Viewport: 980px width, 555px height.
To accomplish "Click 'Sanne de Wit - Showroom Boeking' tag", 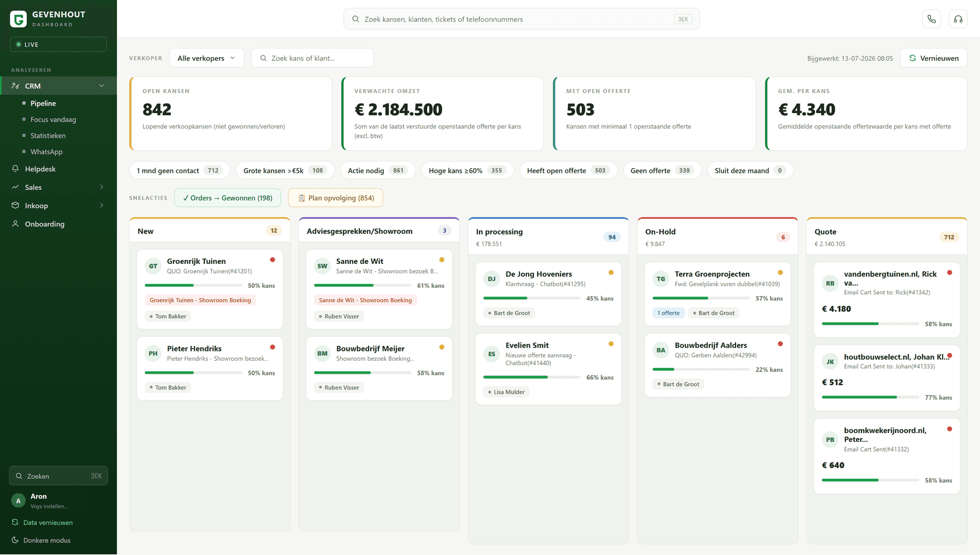I will tap(365, 300).
